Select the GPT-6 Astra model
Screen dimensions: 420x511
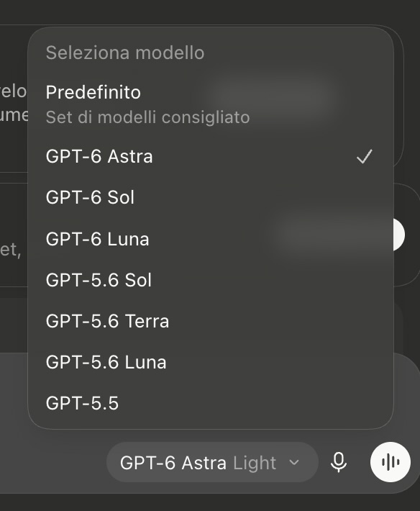click(211, 156)
